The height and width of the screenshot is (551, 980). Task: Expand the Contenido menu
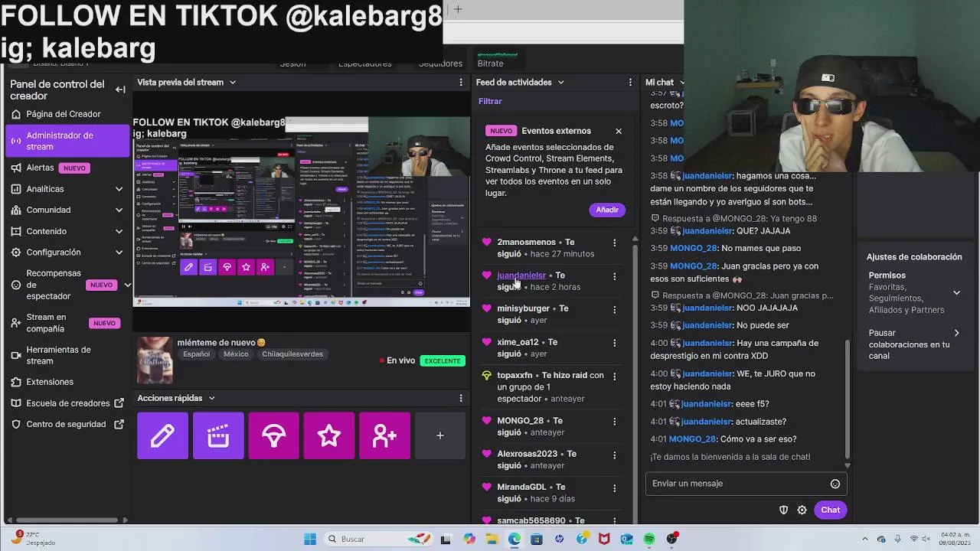119,231
